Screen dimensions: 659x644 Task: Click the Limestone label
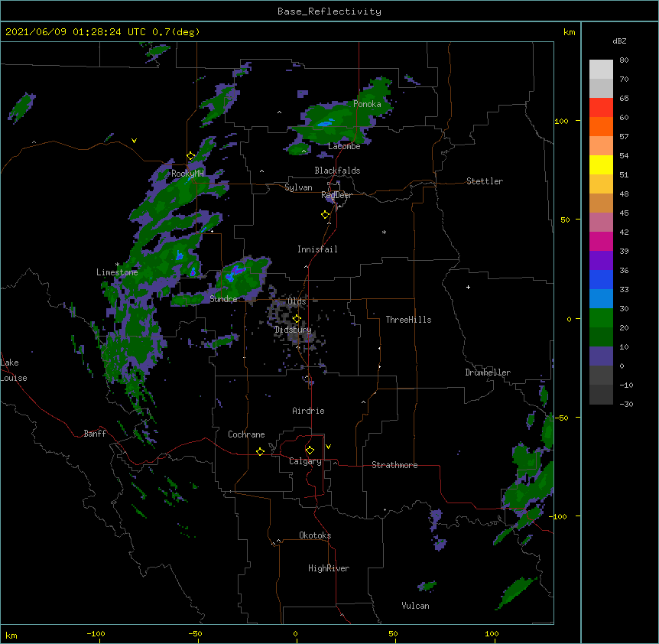pos(117,272)
